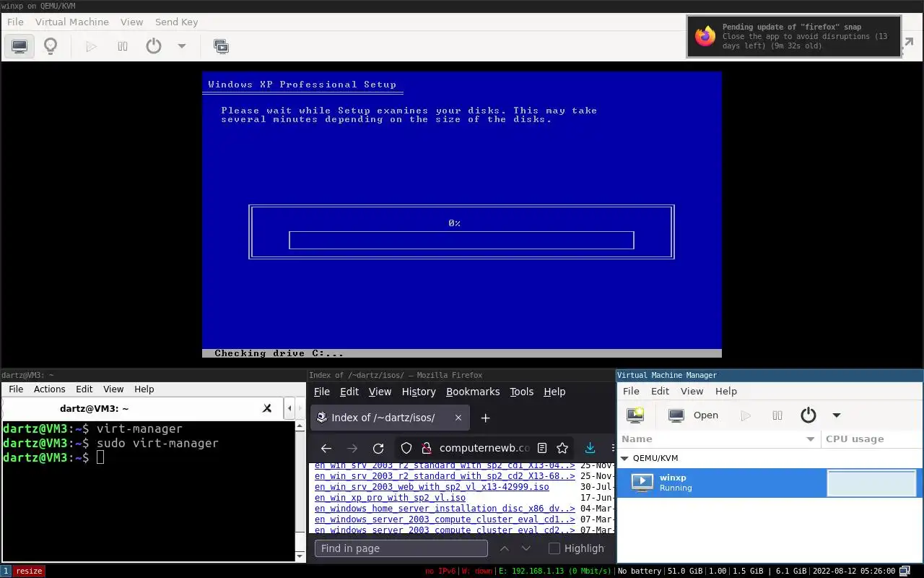
Task: Close the Index of /~dartz/isos/ tab
Action: point(458,418)
